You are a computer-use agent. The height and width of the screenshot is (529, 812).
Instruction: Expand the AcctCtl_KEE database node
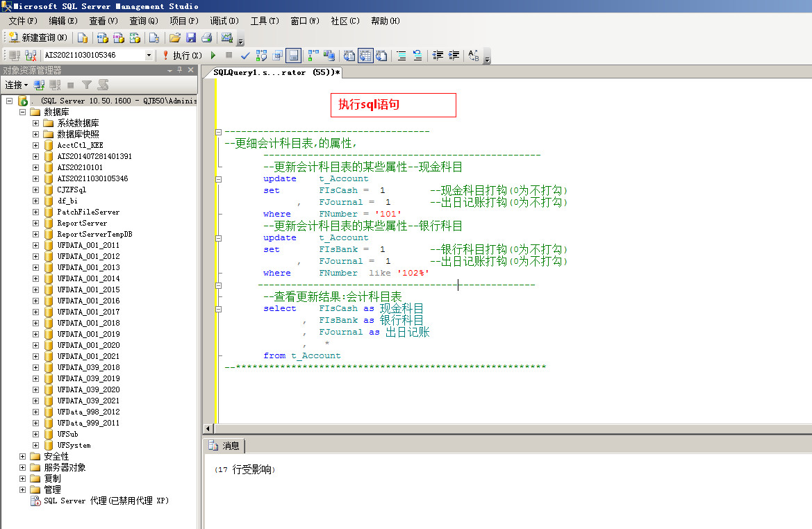click(36, 145)
